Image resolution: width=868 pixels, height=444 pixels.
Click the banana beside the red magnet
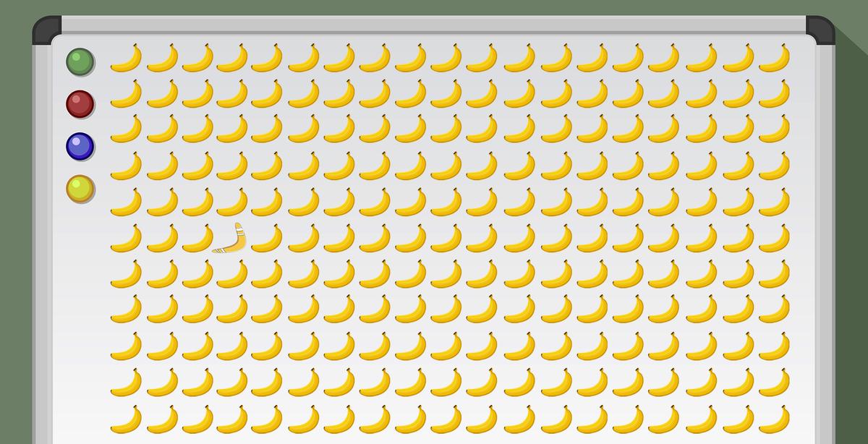tap(126, 94)
